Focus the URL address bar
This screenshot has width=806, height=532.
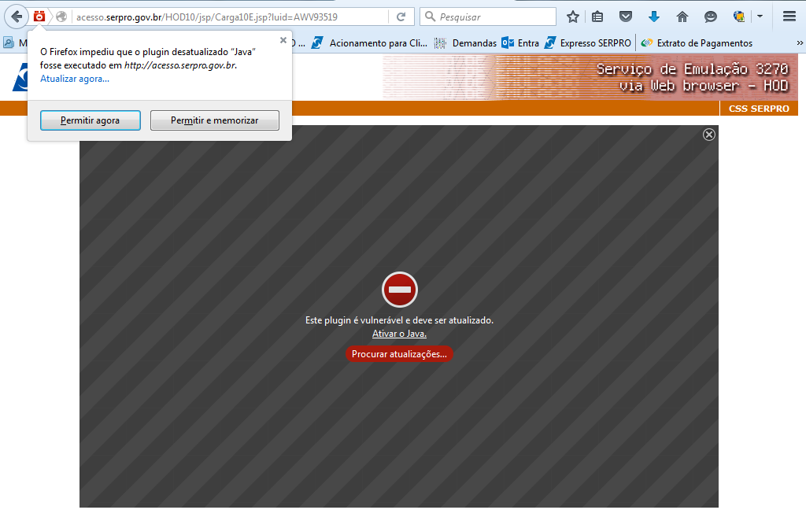tap(231, 17)
